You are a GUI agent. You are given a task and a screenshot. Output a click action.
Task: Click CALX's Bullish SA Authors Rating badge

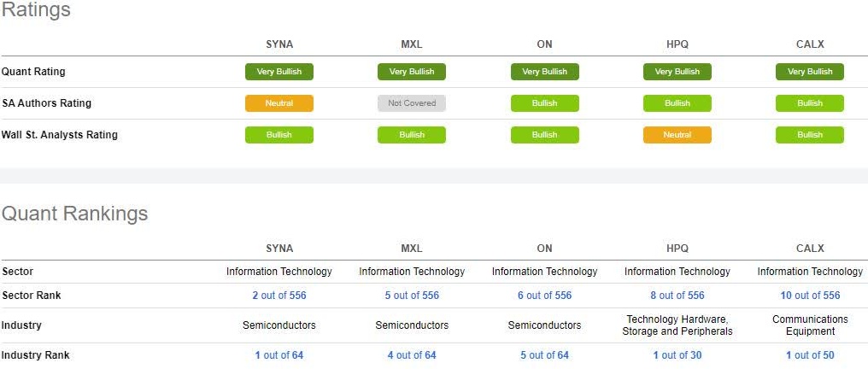[809, 103]
